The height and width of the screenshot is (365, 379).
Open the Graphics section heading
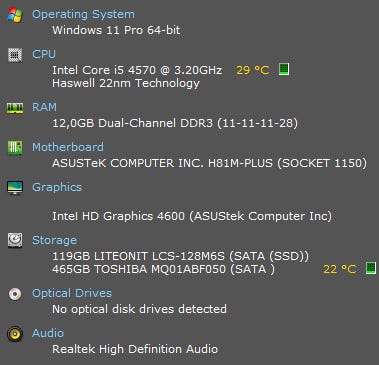(57, 187)
